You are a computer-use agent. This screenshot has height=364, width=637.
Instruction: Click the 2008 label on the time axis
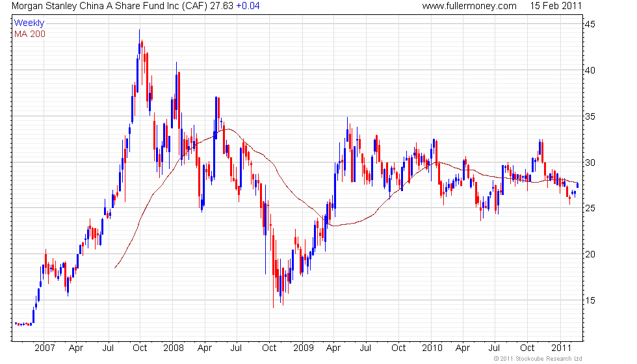click(x=174, y=348)
